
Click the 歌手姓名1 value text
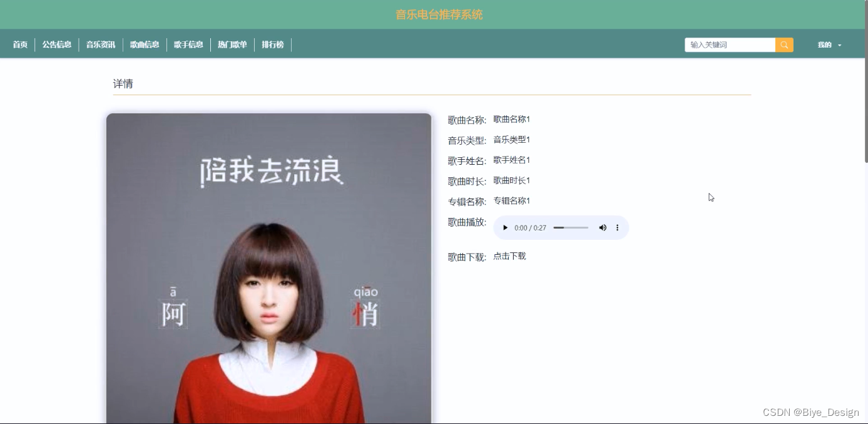(511, 160)
